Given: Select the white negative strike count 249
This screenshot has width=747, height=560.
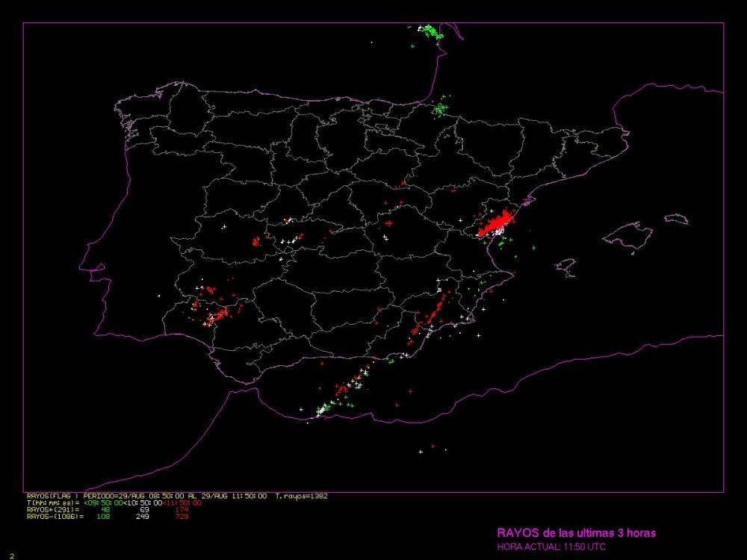Looking at the screenshot, I should [x=142, y=516].
